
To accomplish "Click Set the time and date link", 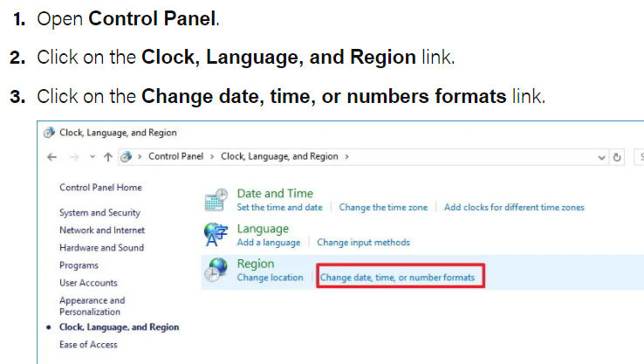I will click(x=279, y=208).
